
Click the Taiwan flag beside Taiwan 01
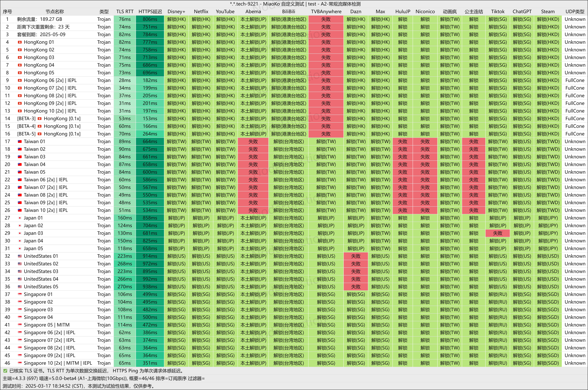(x=20, y=142)
